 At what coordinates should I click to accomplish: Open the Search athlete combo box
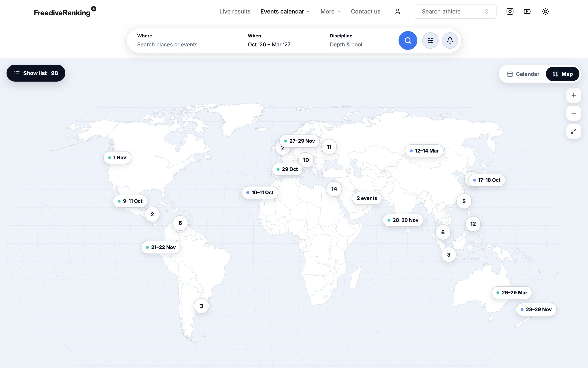(455, 11)
